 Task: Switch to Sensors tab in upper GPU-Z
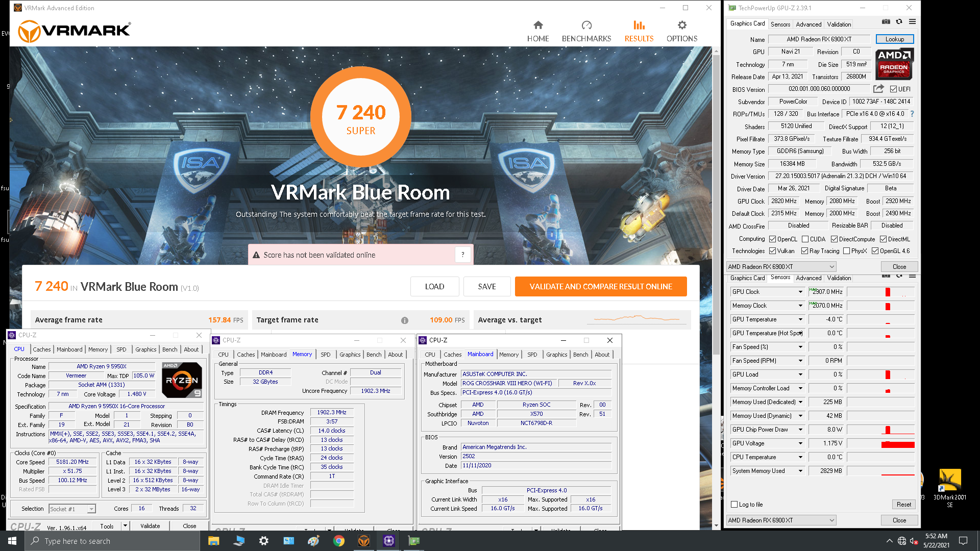click(x=780, y=24)
